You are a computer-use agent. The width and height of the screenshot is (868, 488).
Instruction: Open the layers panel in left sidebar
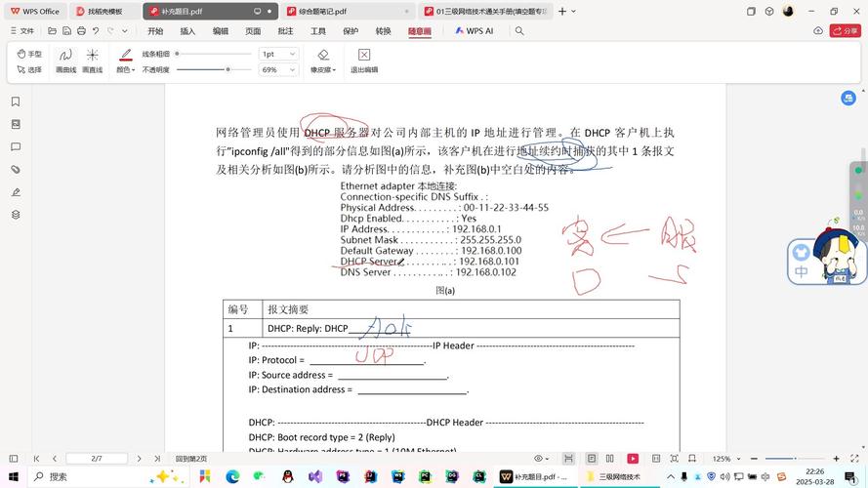tap(16, 215)
